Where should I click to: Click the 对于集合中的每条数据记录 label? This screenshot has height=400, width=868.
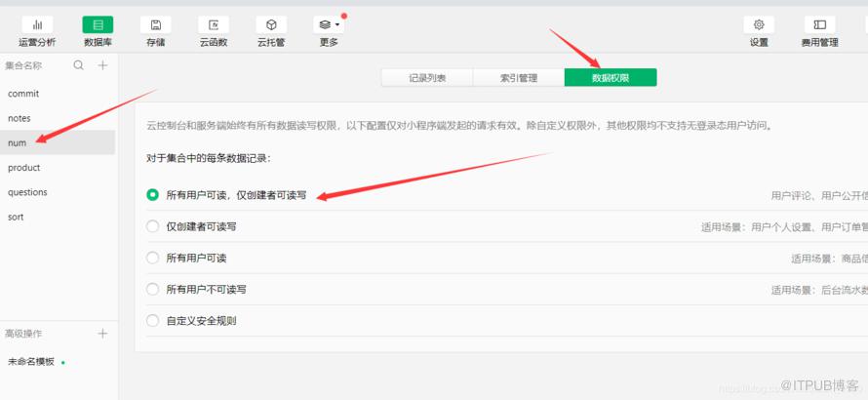[x=209, y=158]
